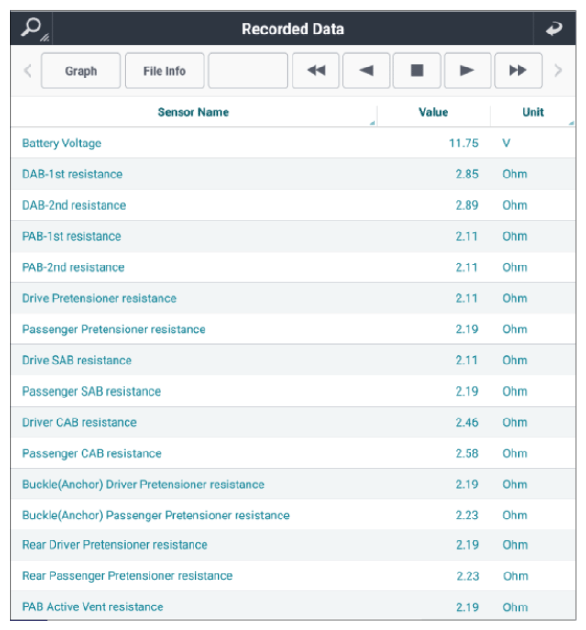Click the Recorded Data title
This screenshot has height=630, width=586.
pyautogui.click(x=293, y=29)
